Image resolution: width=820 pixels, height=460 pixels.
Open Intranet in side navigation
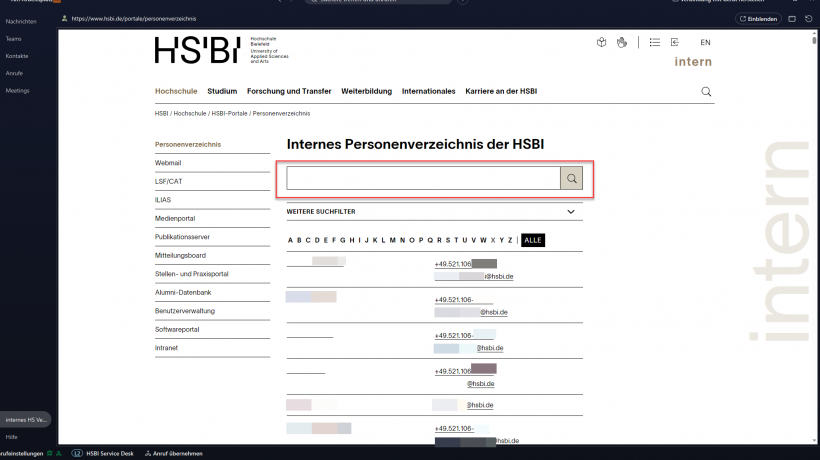(166, 348)
